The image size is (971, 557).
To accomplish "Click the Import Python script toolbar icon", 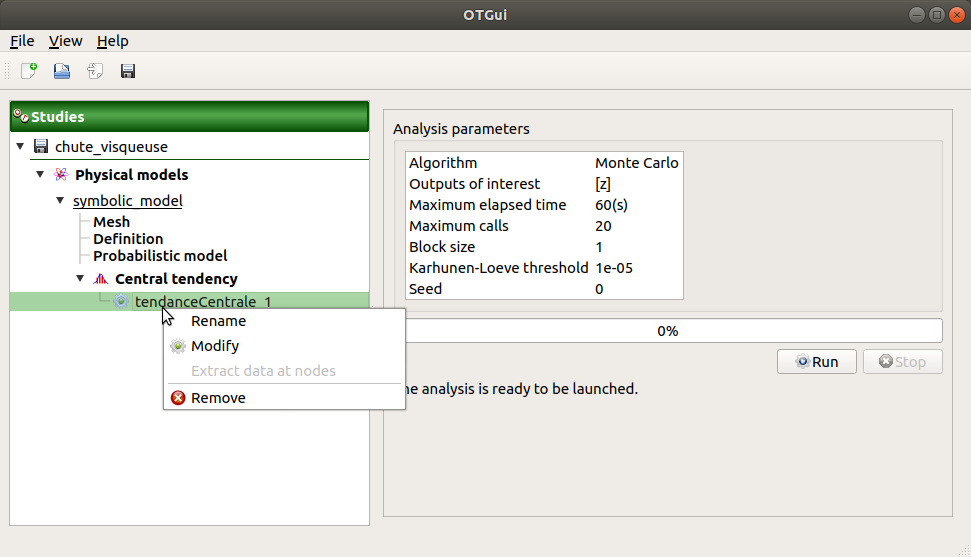I will pyautogui.click(x=95, y=71).
